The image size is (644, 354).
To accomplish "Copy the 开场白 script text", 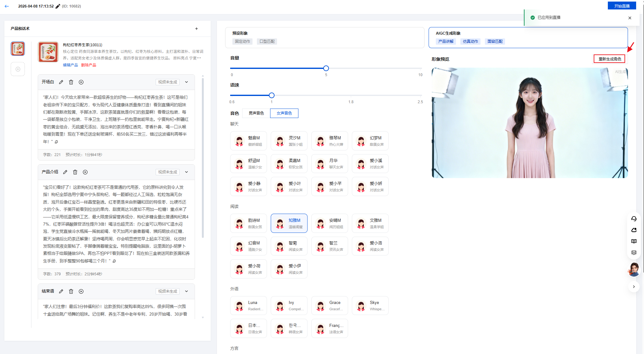I will click(x=57, y=142).
